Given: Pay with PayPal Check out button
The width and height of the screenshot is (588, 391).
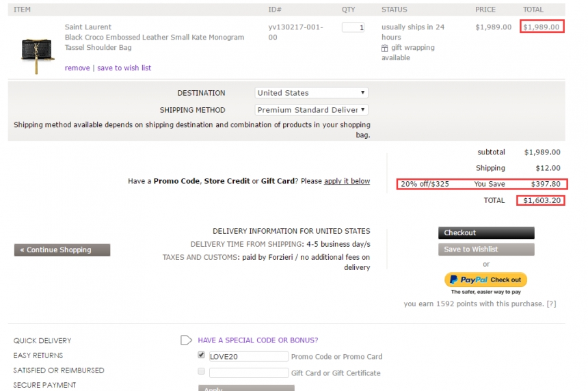Looking at the screenshot, I should coord(485,280).
